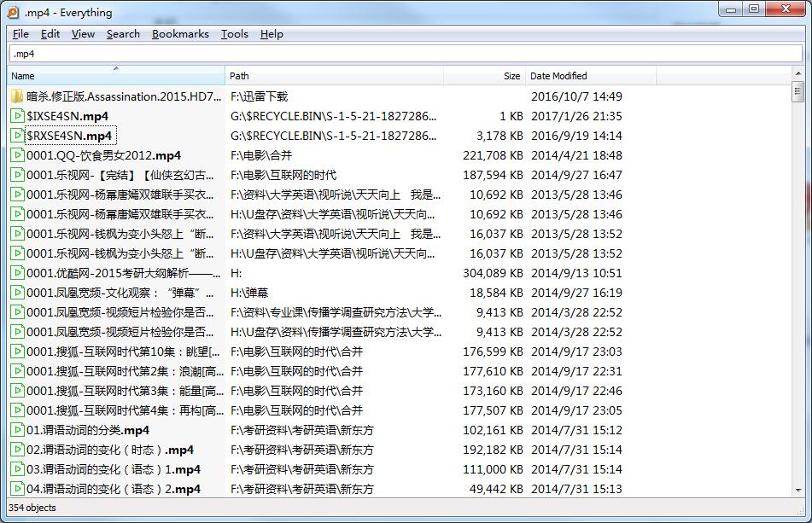Click the video icon beside 0001.凤凰宽频-文化观察 file

19,293
